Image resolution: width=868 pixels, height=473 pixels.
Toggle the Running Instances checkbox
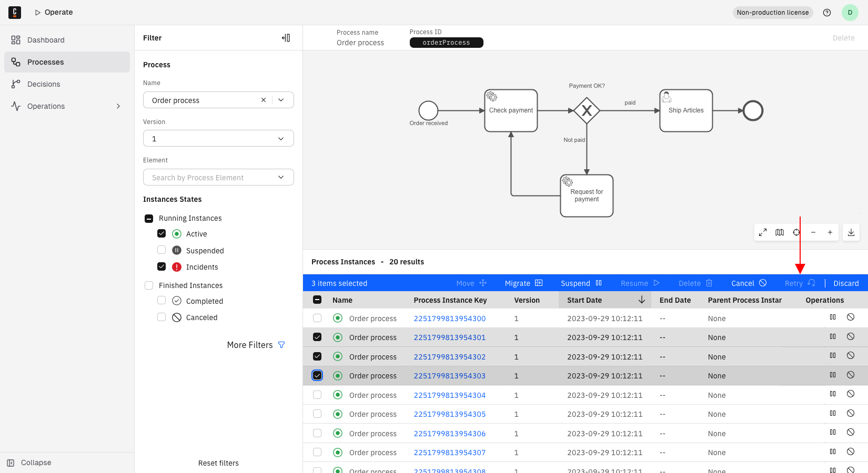pos(149,218)
